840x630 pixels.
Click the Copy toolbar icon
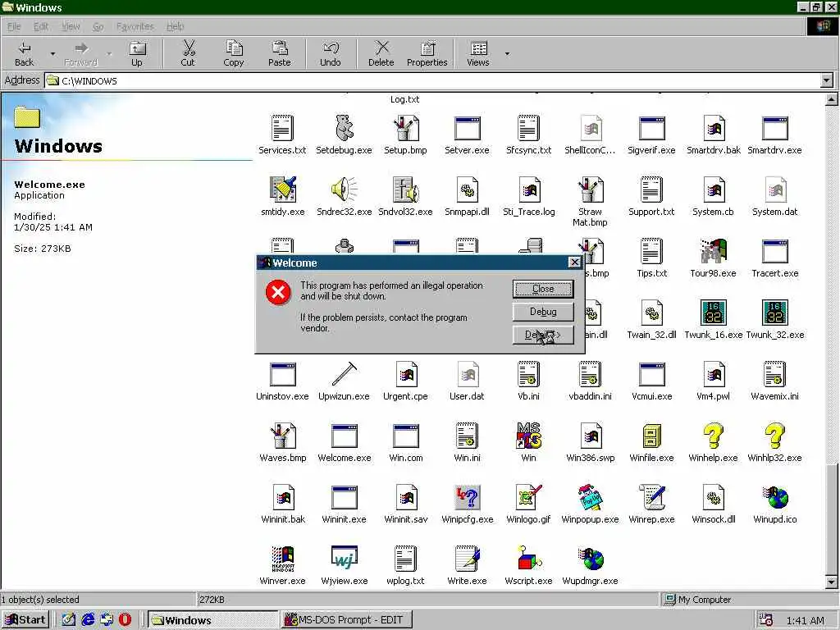pyautogui.click(x=234, y=48)
